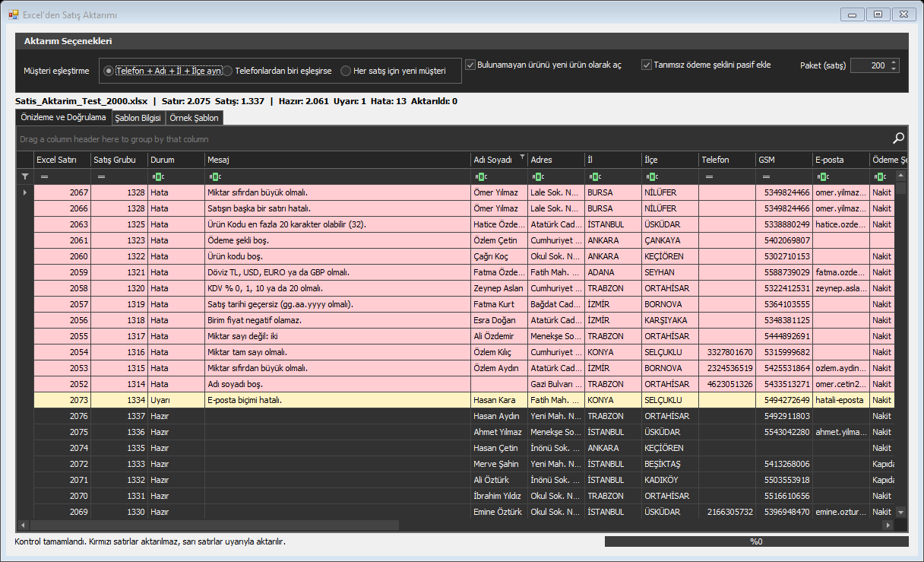Decrease Paket (satış) value with down arrow
This screenshot has width=924, height=562.
coord(894,69)
